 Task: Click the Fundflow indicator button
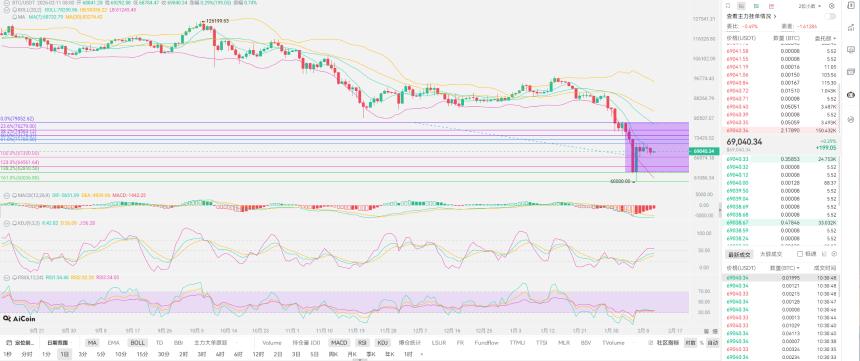[486, 343]
